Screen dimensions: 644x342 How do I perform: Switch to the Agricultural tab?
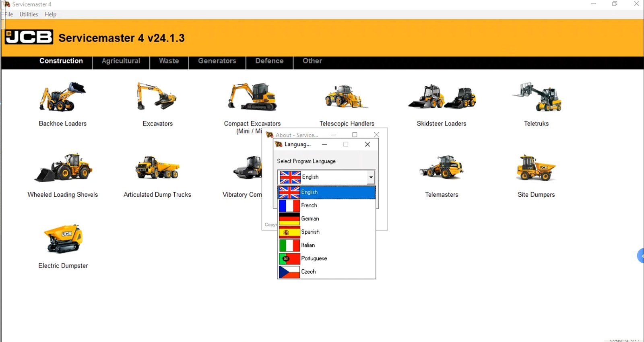121,61
